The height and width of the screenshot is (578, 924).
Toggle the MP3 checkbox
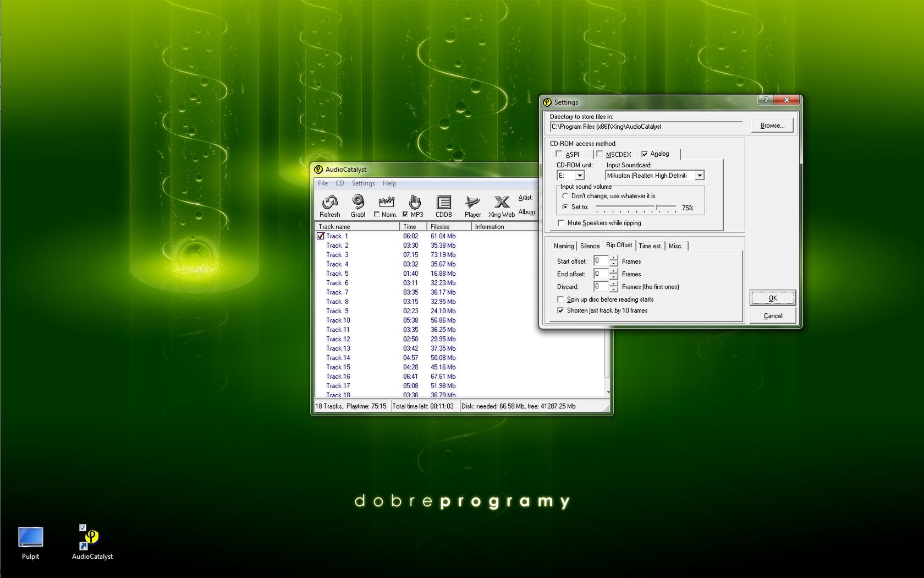coord(405,215)
